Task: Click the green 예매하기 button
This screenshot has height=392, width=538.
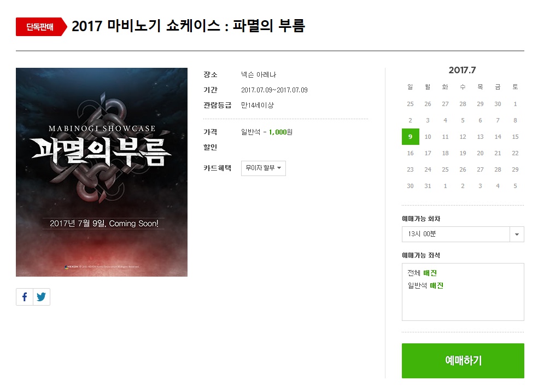Action: click(463, 361)
